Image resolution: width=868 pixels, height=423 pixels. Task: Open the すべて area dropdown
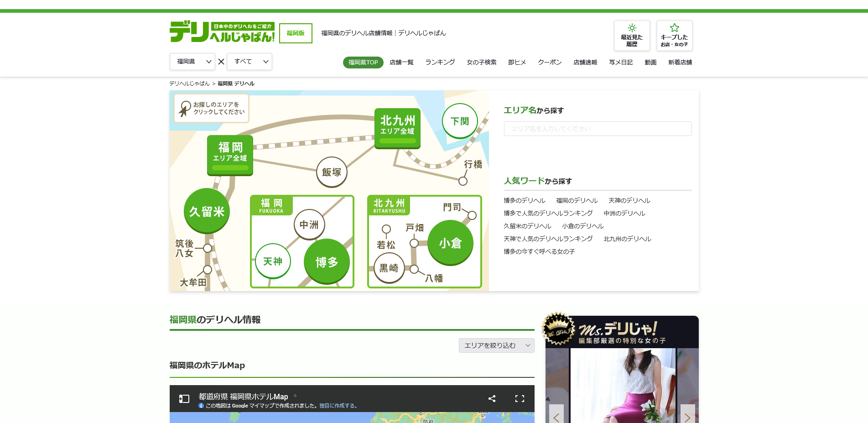[249, 62]
